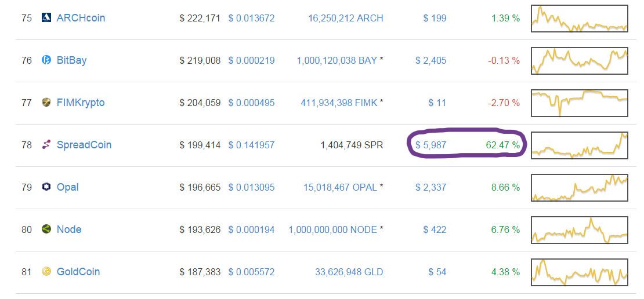
Task: Click the GoldCoin gold icon
Action: click(46, 272)
